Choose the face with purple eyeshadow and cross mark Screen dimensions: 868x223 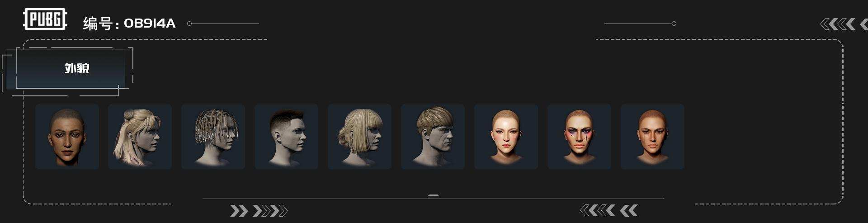(x=579, y=137)
